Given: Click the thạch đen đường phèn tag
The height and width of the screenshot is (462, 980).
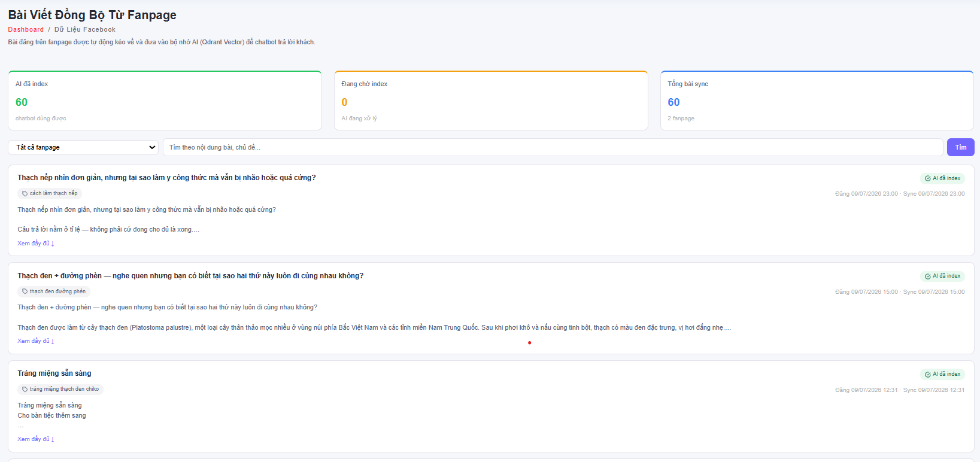Looking at the screenshot, I should [54, 291].
